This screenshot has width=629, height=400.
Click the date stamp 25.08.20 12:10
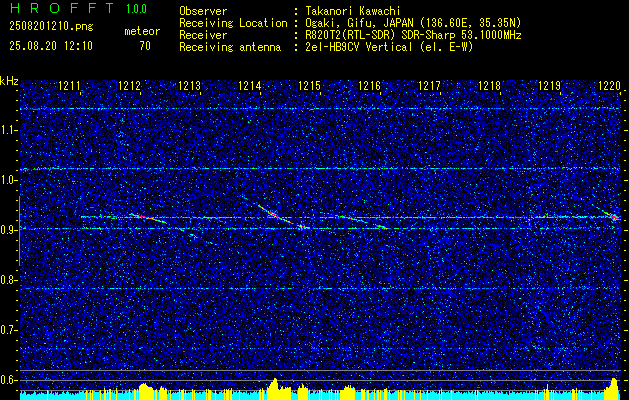pyautogui.click(x=51, y=46)
